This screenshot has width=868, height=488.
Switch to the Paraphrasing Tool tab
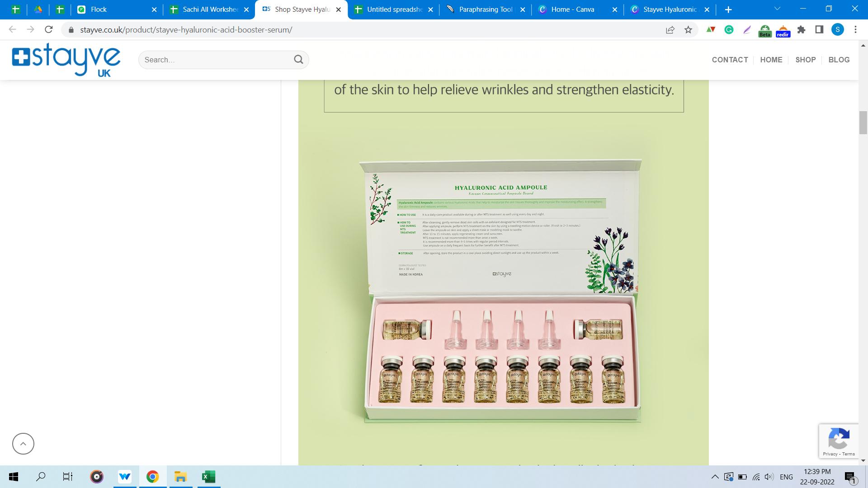(x=485, y=9)
